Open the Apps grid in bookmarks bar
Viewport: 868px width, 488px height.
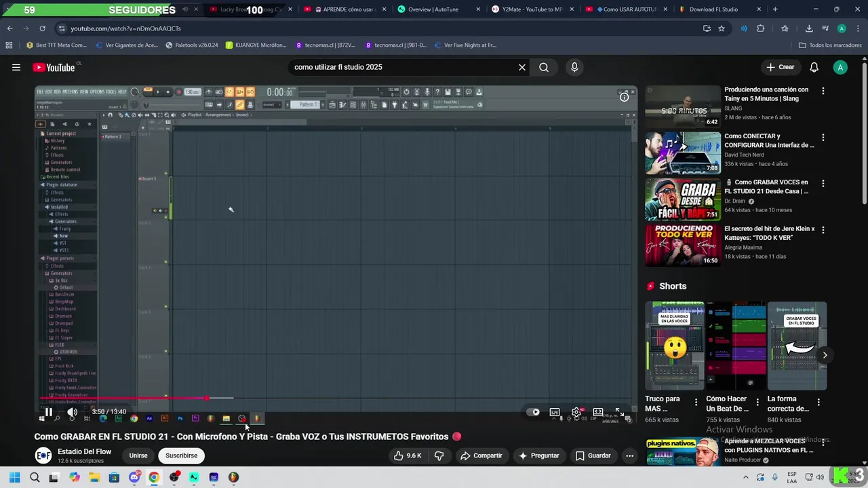pos(9,45)
